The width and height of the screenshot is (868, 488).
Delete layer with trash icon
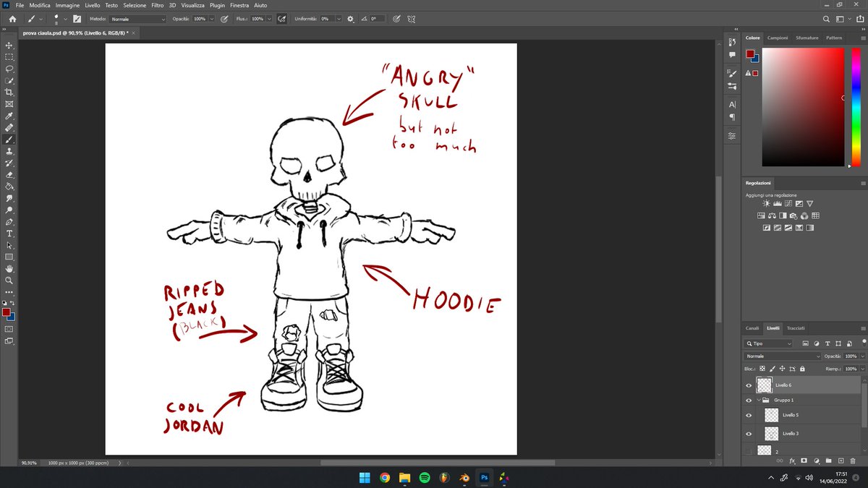coord(853,461)
